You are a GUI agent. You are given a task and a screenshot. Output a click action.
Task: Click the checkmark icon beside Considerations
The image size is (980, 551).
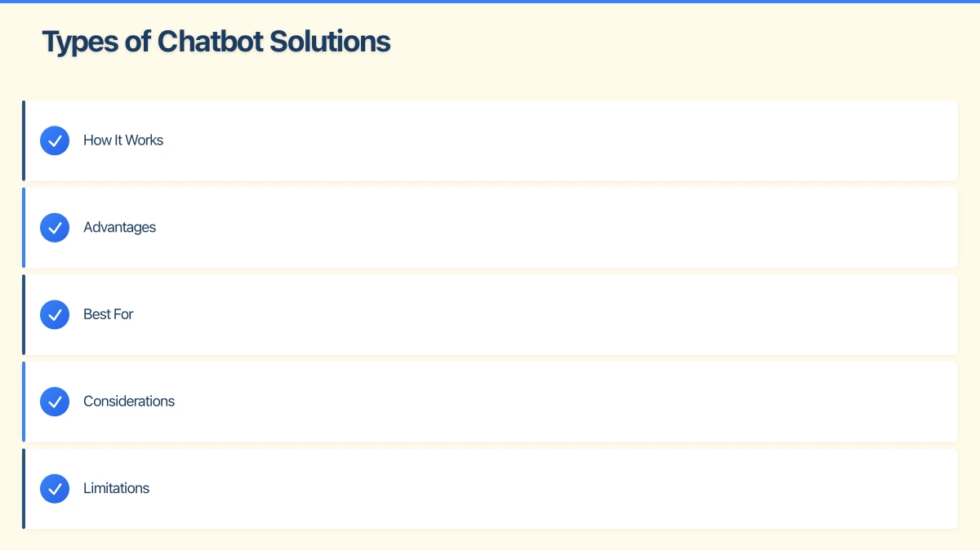click(x=55, y=402)
